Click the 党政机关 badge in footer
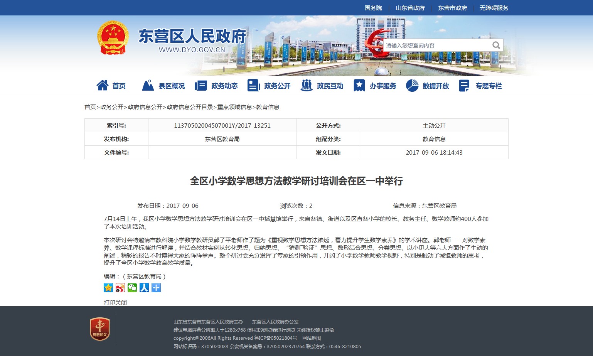 [100, 329]
